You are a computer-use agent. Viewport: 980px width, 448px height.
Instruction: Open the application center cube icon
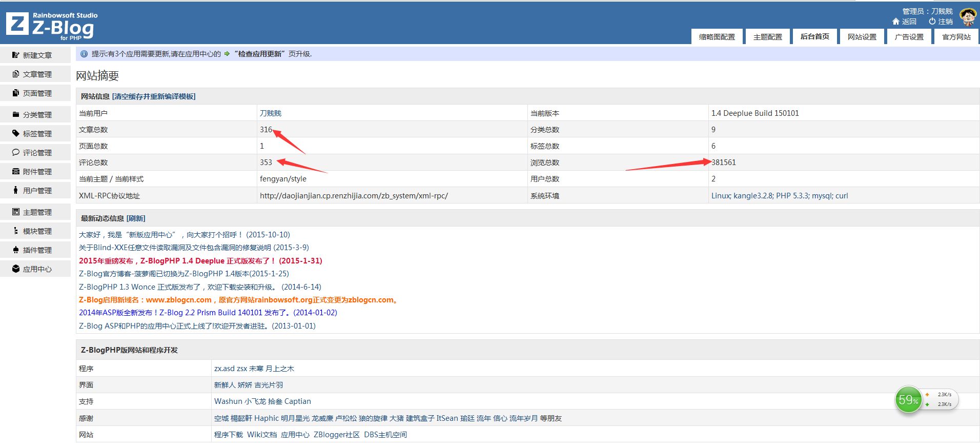16,269
